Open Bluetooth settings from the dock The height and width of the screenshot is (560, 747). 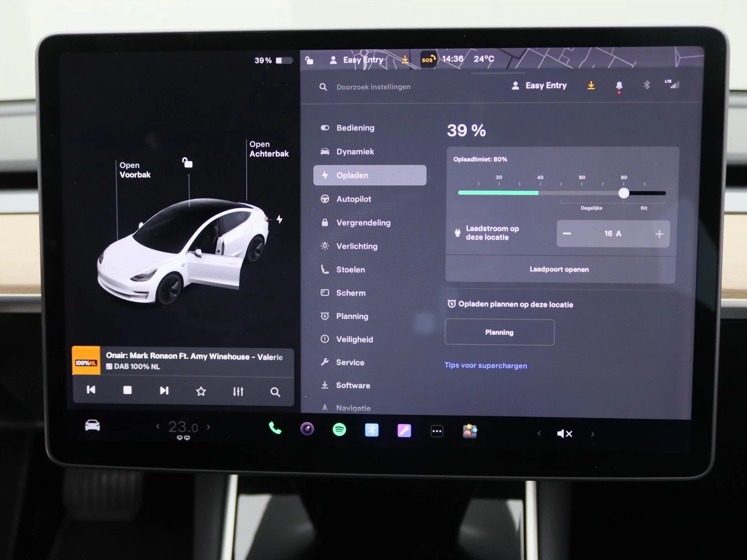point(372,430)
